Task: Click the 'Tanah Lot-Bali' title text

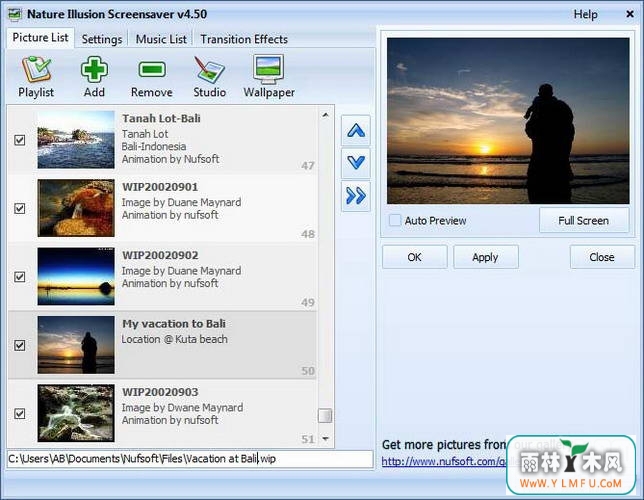Action: tap(161, 118)
